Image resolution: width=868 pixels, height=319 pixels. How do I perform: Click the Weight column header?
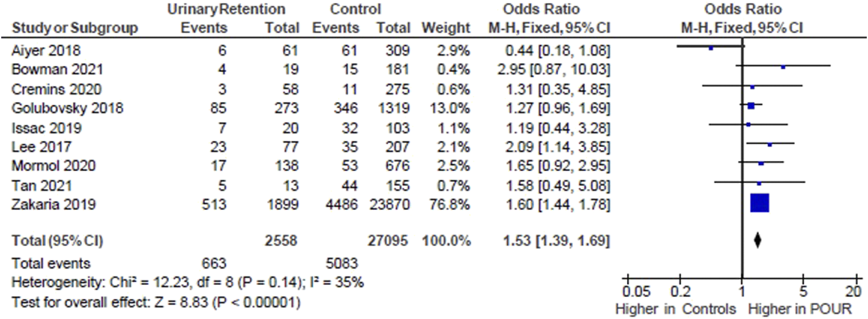tap(446, 28)
